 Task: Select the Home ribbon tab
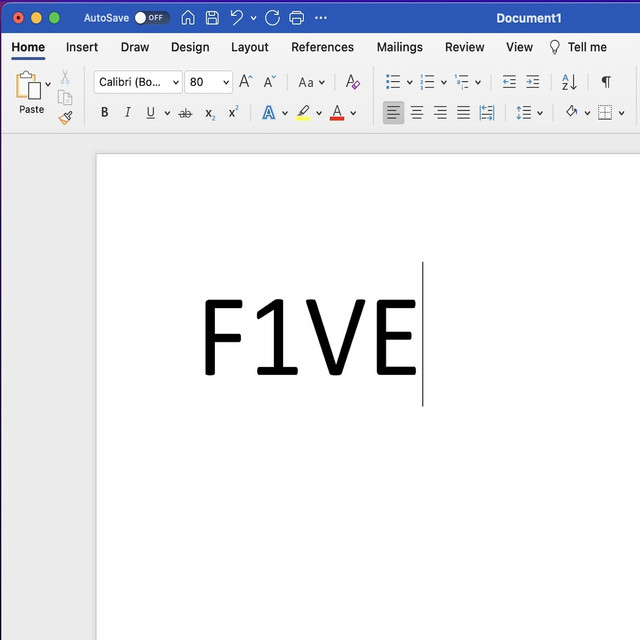pos(28,47)
